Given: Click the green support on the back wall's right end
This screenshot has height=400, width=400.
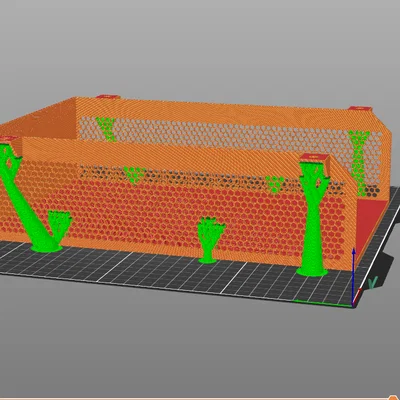Looking at the screenshot, I should coord(359,162).
